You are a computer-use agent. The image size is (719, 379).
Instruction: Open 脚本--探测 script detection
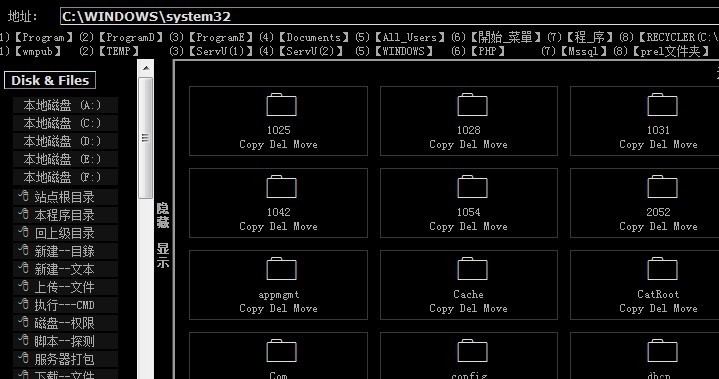click(66, 341)
